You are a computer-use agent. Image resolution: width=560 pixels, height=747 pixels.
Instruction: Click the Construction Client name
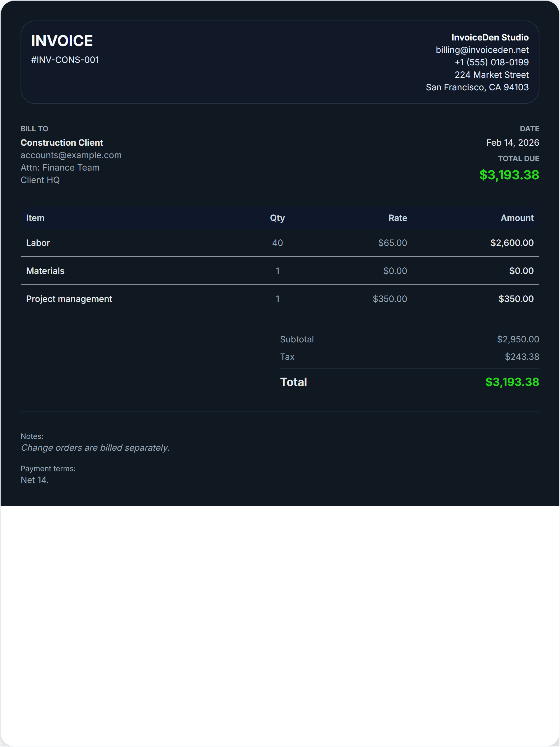(62, 143)
